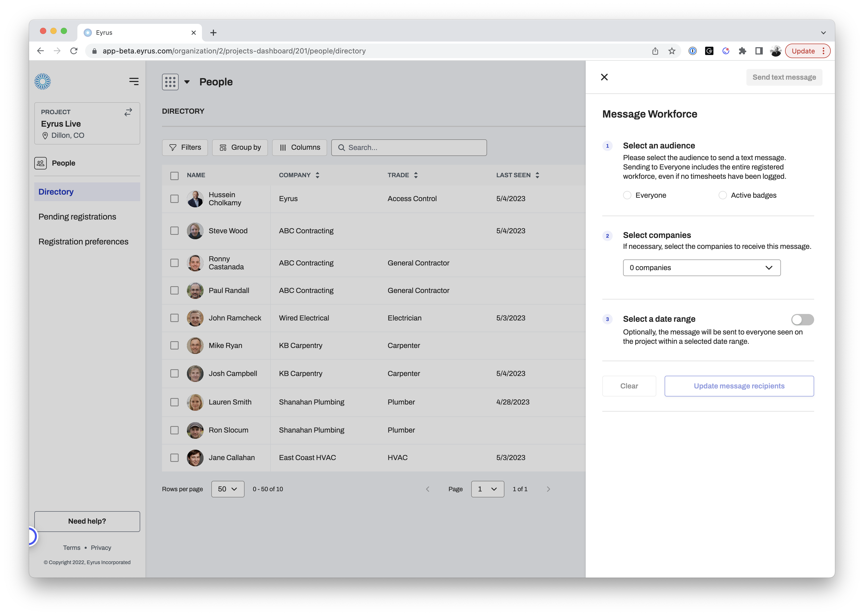Go back in browser history
Screen dimensions: 864x616
click(x=40, y=51)
